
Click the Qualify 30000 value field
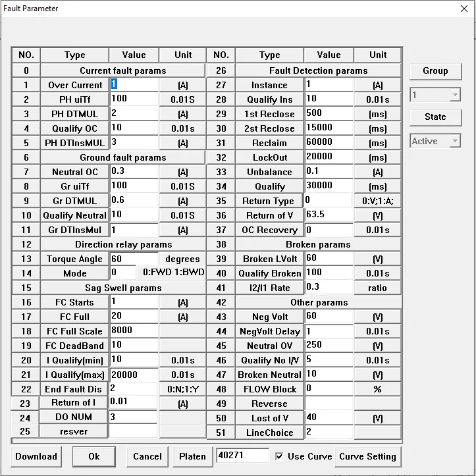(x=329, y=186)
